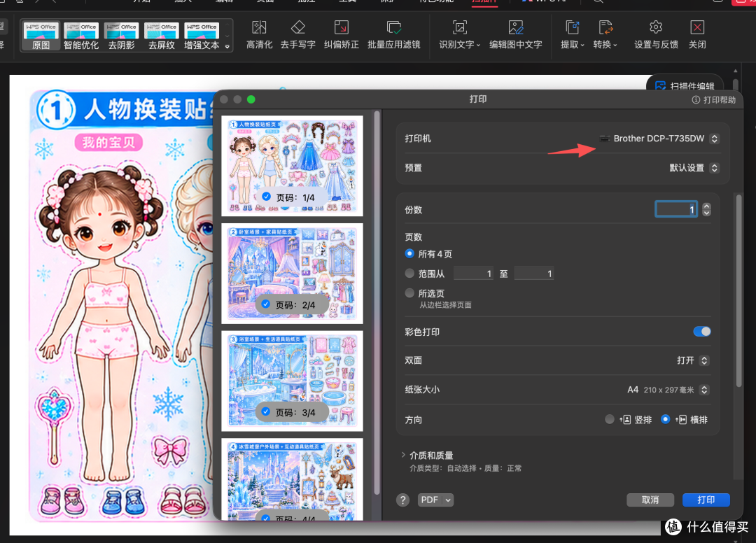Image resolution: width=756 pixels, height=543 pixels.
Task: Uncheck the 页码 1/4 page checkbox
Action: [x=266, y=197]
